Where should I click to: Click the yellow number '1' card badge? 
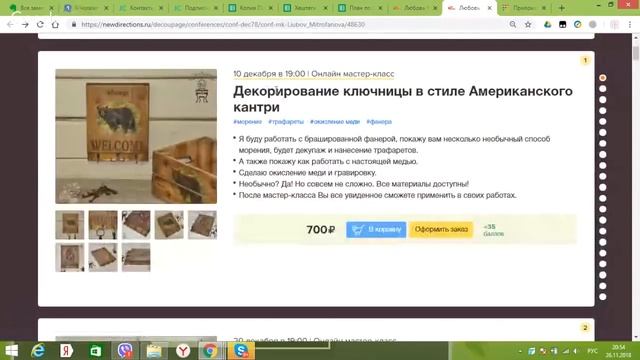click(x=585, y=60)
